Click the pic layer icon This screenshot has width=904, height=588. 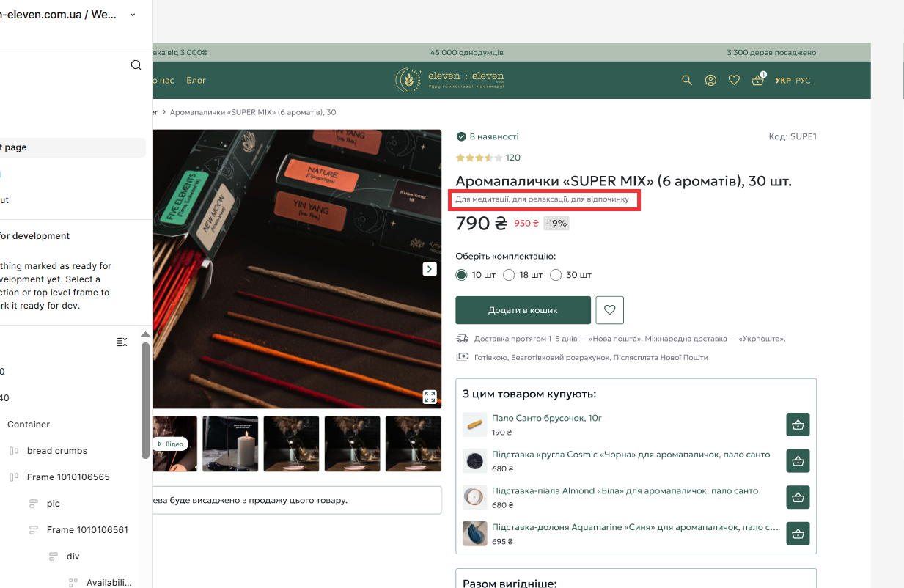point(34,504)
